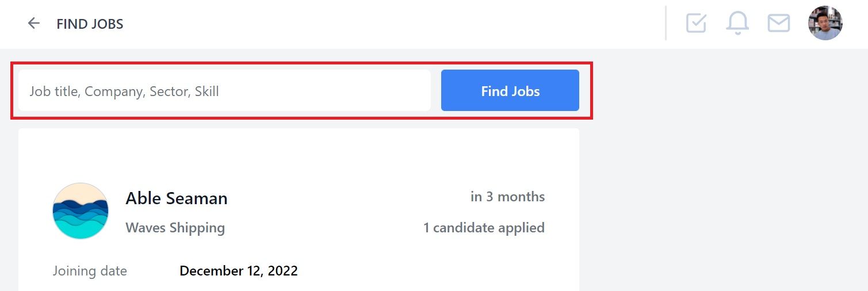Viewport: 868px width, 291px height.
Task: Click the gray gap below the search bar
Action: (299, 124)
